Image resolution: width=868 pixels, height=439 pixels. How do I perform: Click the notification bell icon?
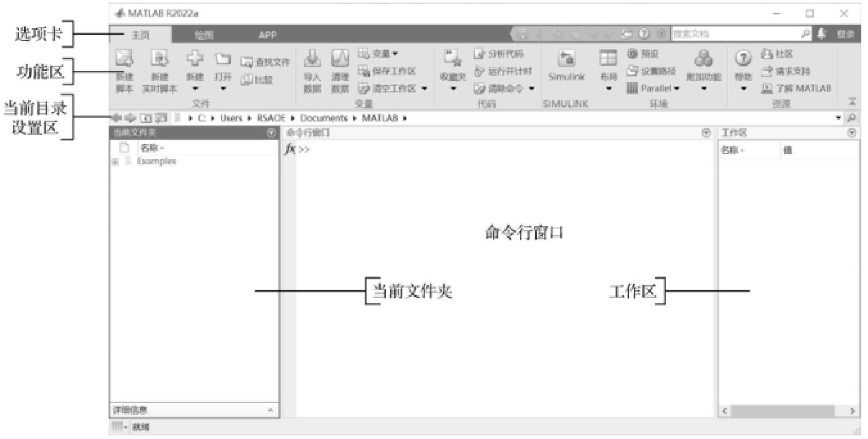click(822, 34)
